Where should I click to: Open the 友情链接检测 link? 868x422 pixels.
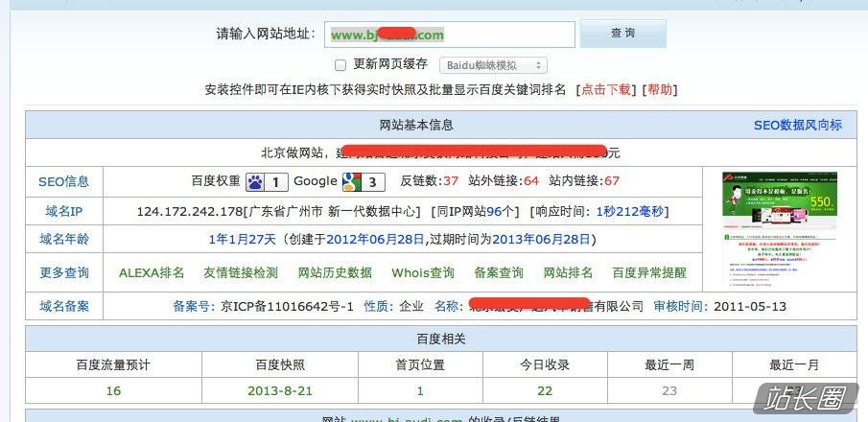[x=240, y=272]
